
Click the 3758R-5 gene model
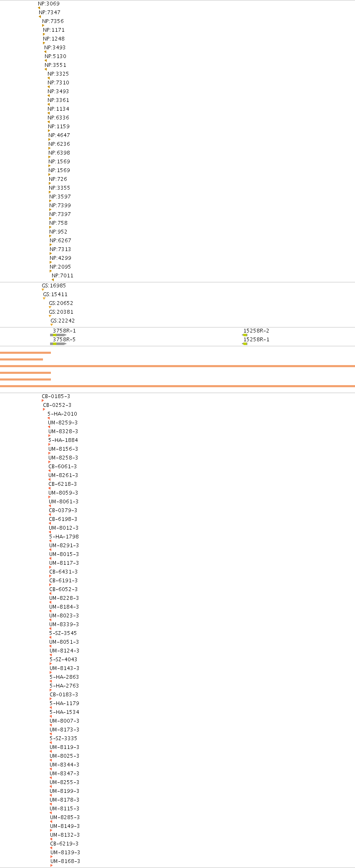(58, 344)
